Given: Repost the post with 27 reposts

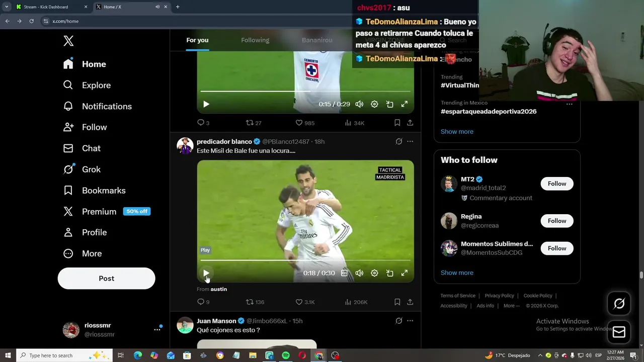Looking at the screenshot, I should [253, 123].
